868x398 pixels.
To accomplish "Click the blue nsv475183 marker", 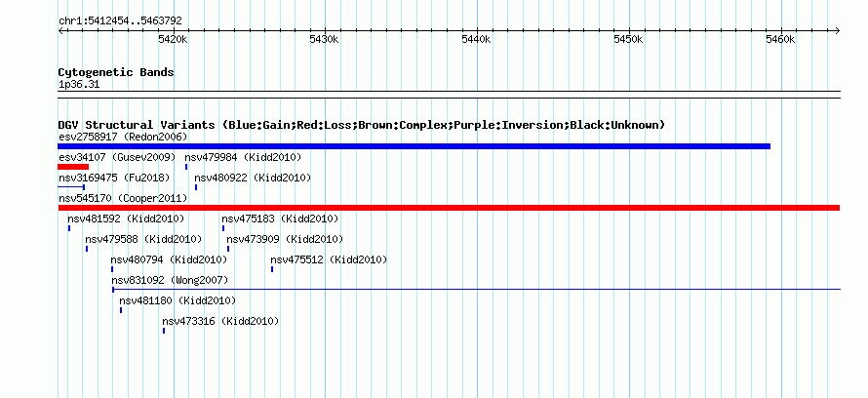I will [223, 228].
